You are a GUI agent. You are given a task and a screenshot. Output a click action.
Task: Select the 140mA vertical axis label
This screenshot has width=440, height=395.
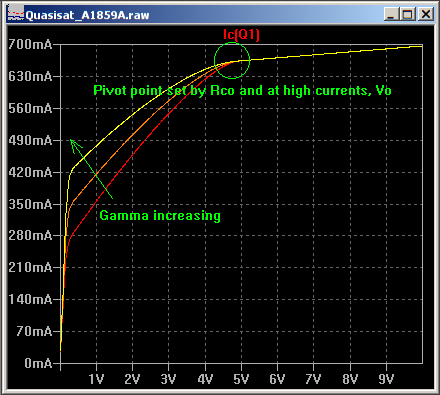pyautogui.click(x=30, y=299)
